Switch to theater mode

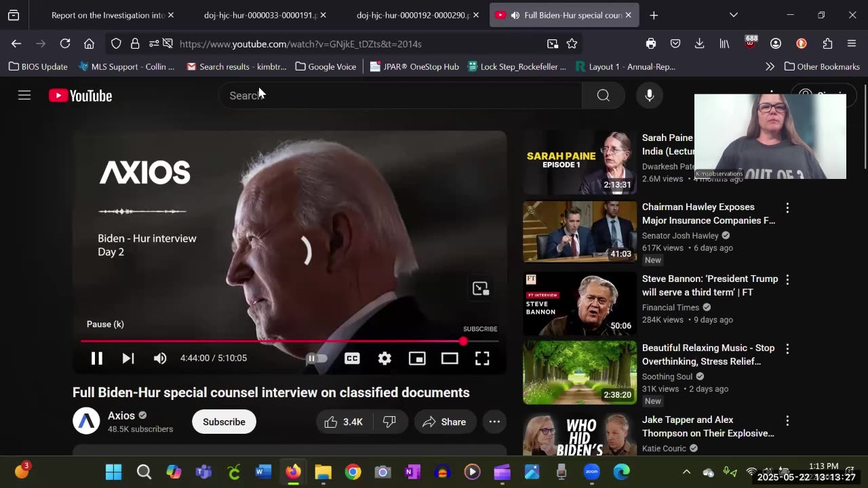tap(450, 359)
